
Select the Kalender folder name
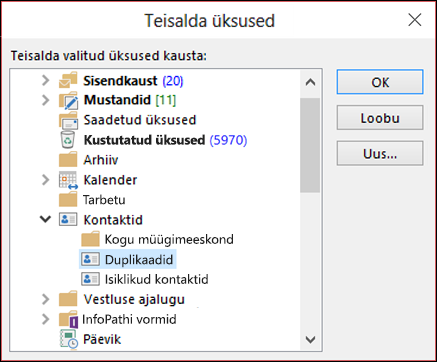[x=110, y=180]
